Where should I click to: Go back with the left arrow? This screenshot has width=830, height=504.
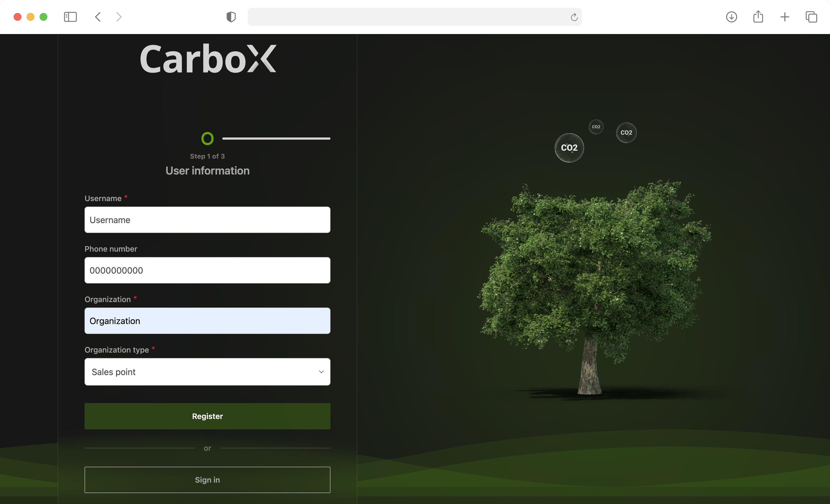tap(98, 17)
